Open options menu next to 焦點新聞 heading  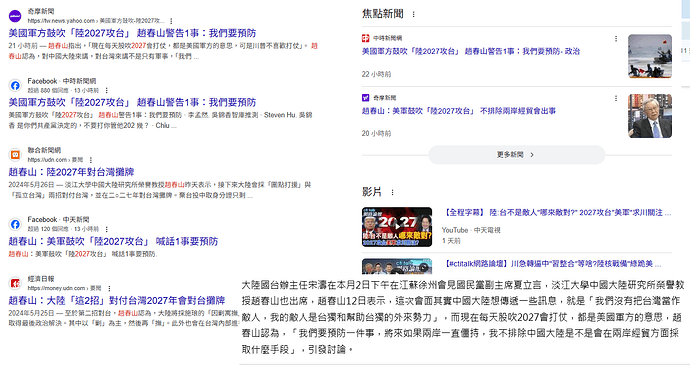pos(413,15)
